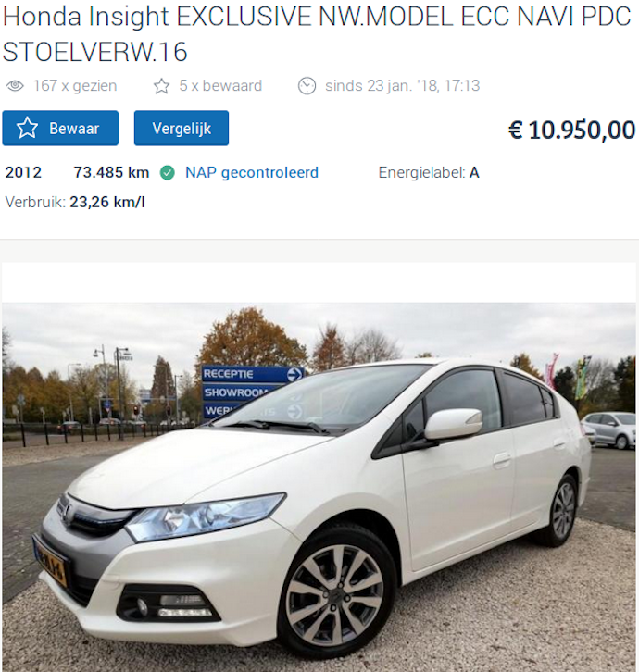639x672 pixels.
Task: Click the Honda Insight listing title
Action: click(317, 34)
